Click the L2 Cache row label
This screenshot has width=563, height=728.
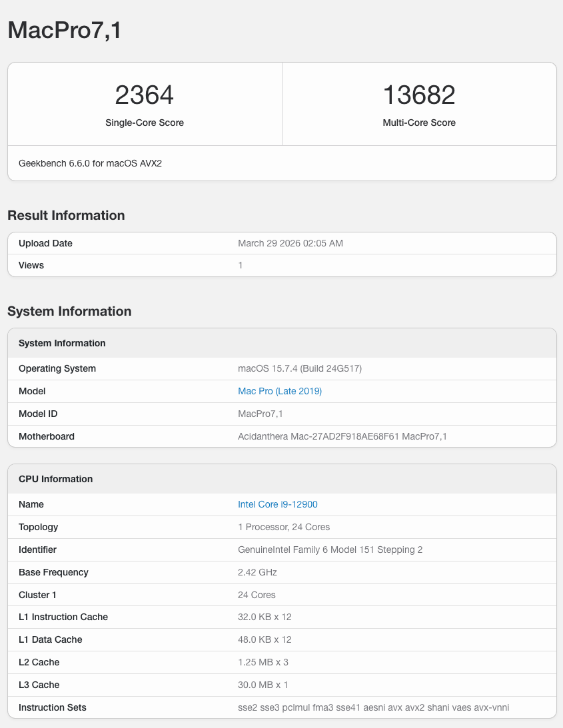click(x=39, y=662)
